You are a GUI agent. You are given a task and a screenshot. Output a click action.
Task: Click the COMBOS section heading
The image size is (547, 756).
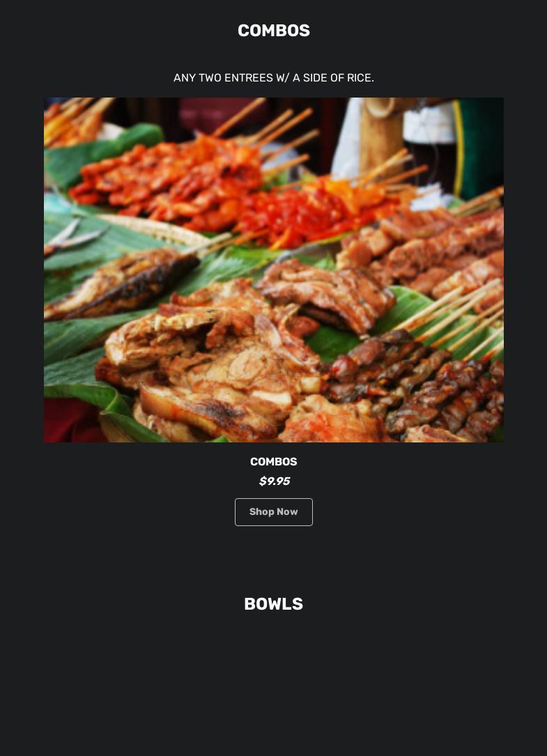tap(273, 31)
